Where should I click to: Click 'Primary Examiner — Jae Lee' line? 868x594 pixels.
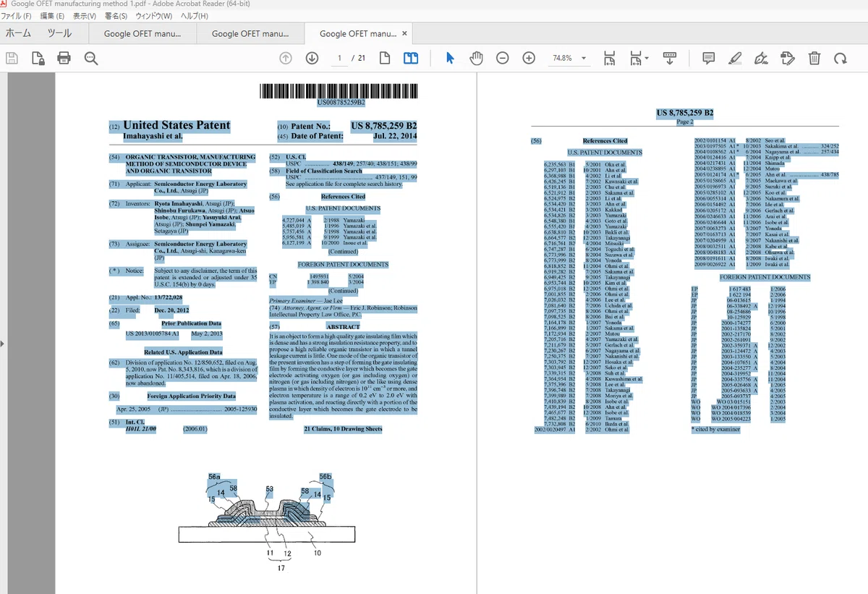[x=306, y=300]
